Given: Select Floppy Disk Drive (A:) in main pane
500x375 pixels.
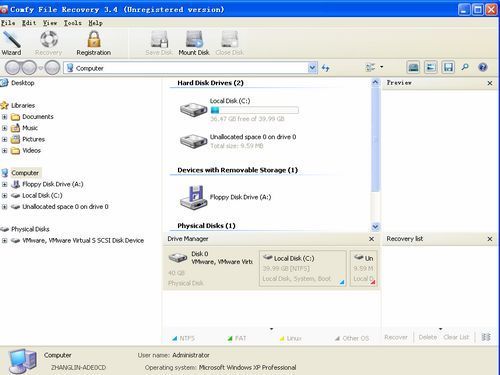Looking at the screenshot, I should point(240,197).
